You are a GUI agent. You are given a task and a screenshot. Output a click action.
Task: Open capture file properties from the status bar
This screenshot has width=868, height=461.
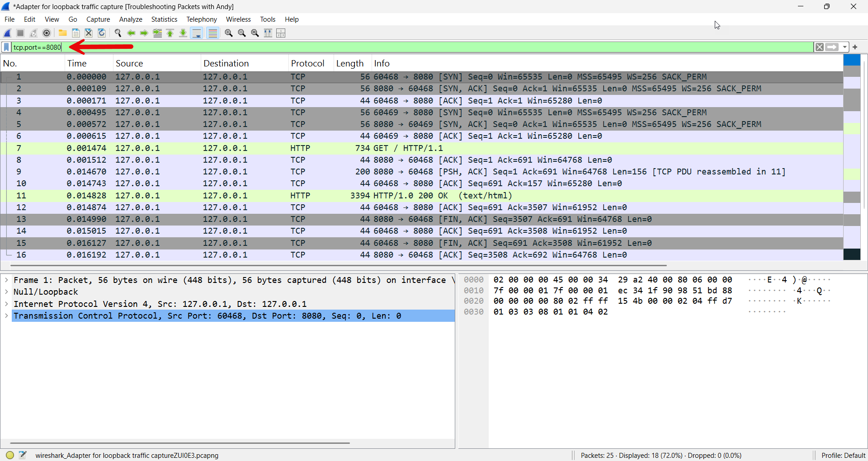click(x=9, y=455)
